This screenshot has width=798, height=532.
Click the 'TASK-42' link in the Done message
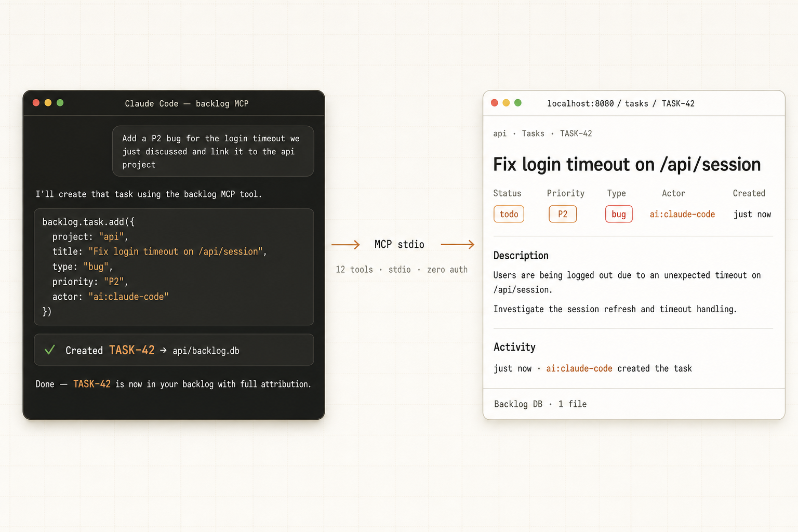point(92,384)
